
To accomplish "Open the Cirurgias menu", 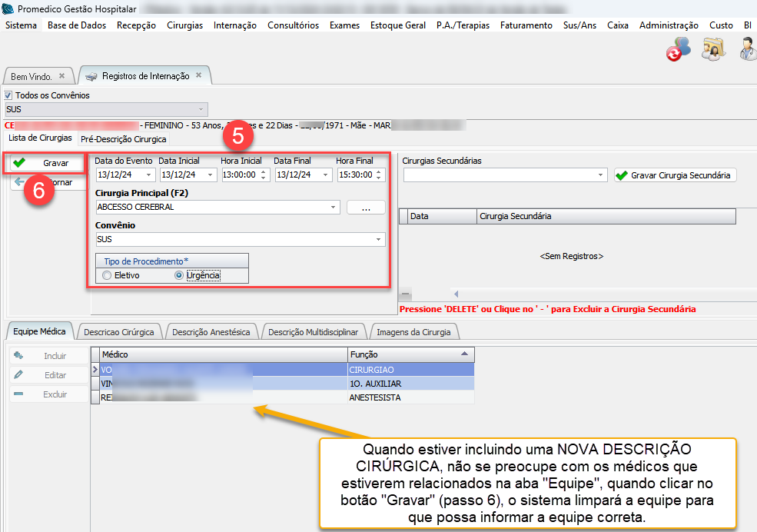I will coord(184,25).
